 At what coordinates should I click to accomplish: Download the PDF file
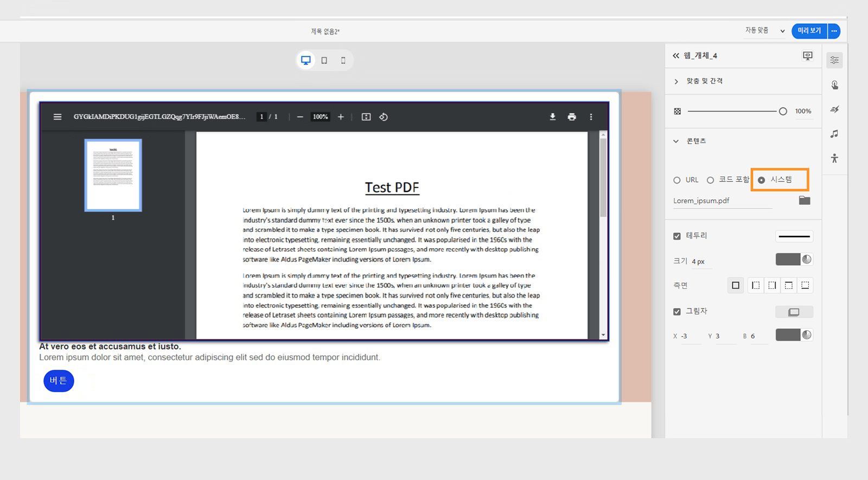553,117
